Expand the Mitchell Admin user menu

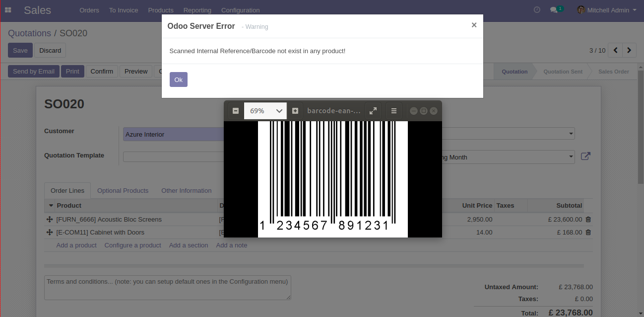coord(606,10)
